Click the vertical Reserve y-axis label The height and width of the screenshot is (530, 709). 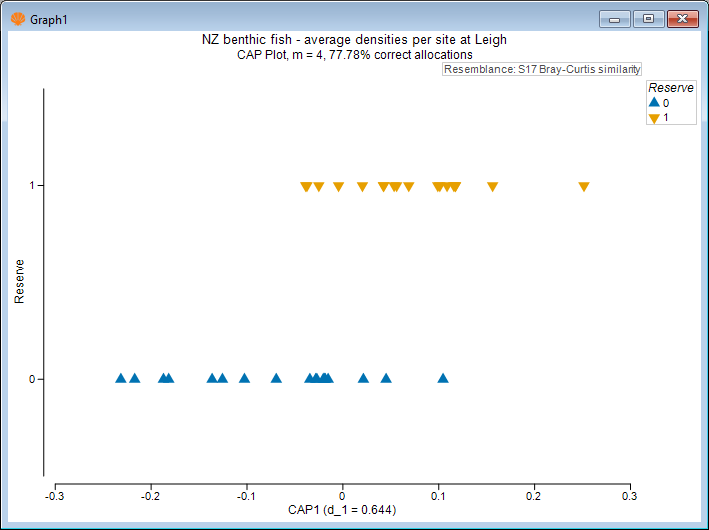(x=19, y=282)
